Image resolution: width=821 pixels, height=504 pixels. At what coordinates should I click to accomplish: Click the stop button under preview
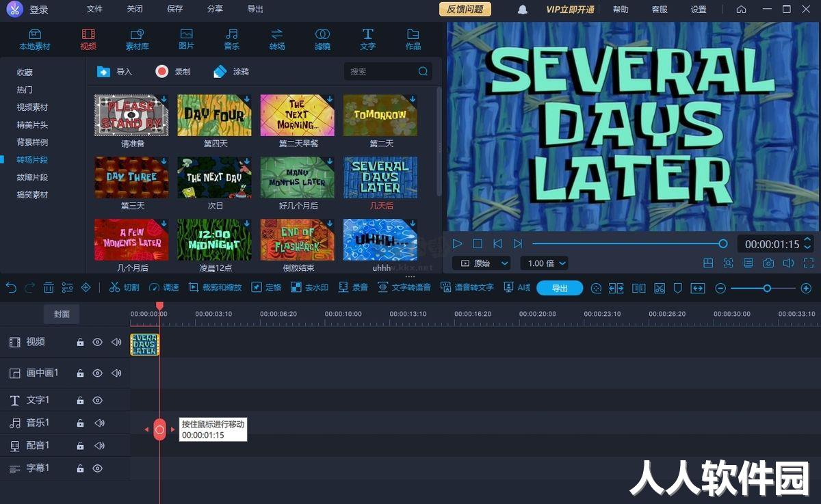coord(478,243)
